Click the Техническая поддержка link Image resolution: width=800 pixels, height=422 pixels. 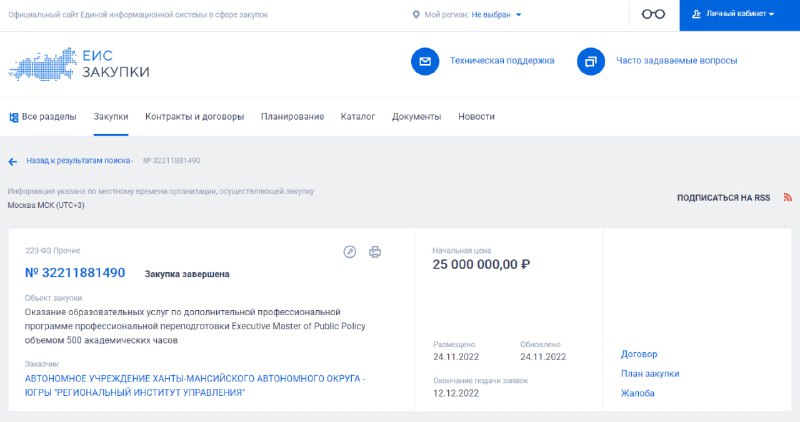(502, 61)
